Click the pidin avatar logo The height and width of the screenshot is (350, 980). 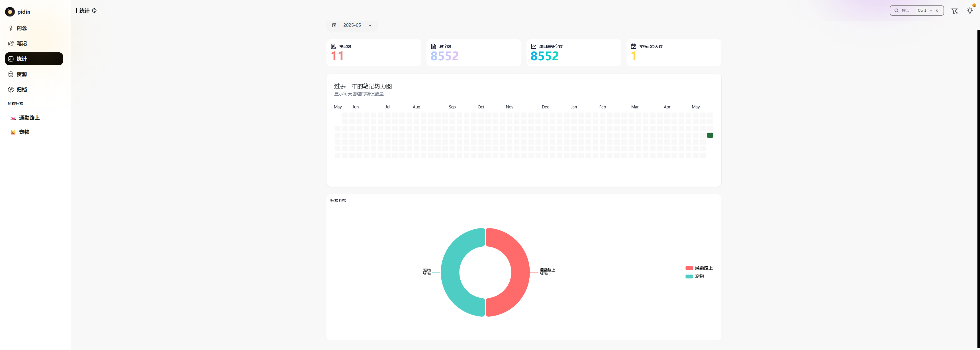[10, 12]
